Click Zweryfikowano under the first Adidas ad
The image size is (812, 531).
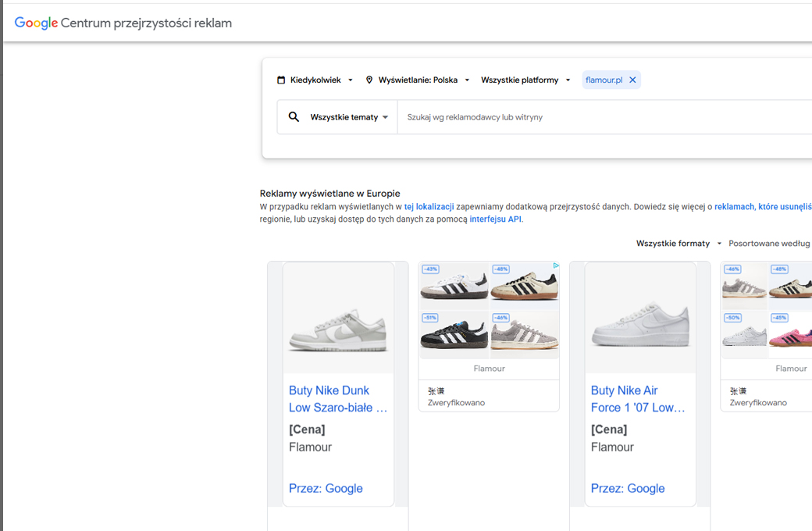(456, 402)
